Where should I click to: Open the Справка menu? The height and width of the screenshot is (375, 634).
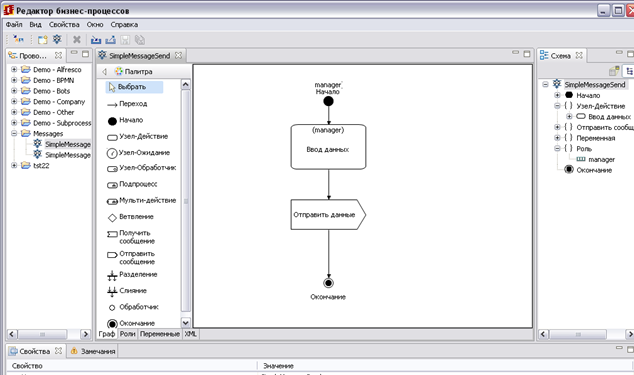[124, 25]
